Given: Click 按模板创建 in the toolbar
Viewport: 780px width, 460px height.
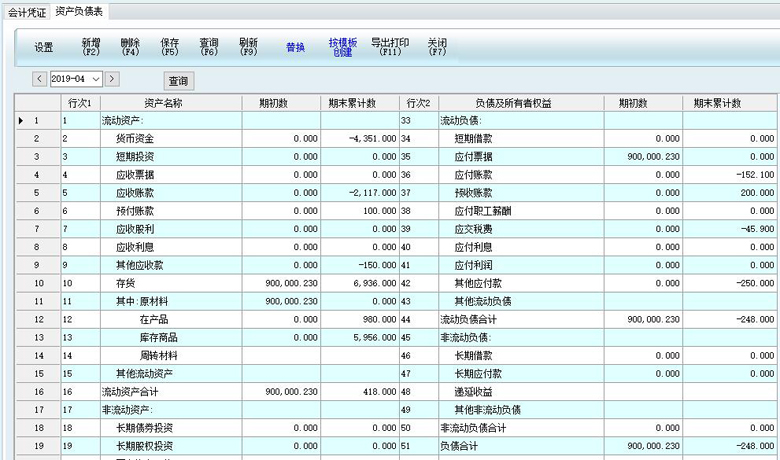Looking at the screenshot, I should 343,47.
